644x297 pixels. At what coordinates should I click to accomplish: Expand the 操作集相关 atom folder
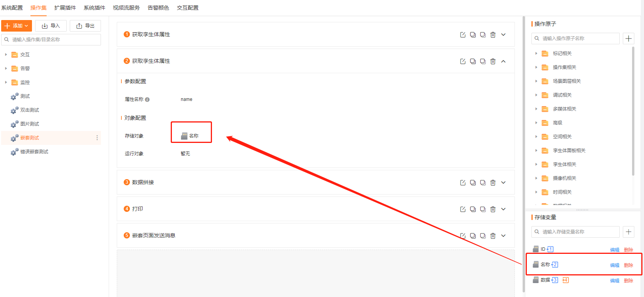[x=536, y=67]
